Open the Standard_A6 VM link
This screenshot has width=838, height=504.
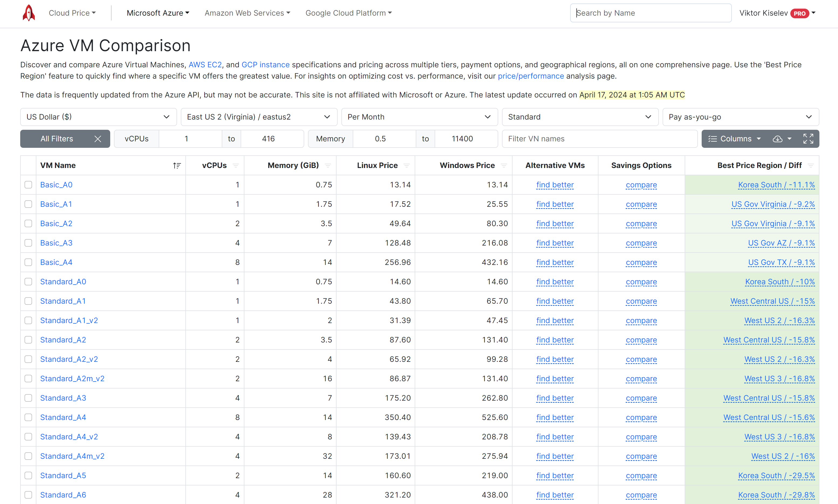click(63, 495)
